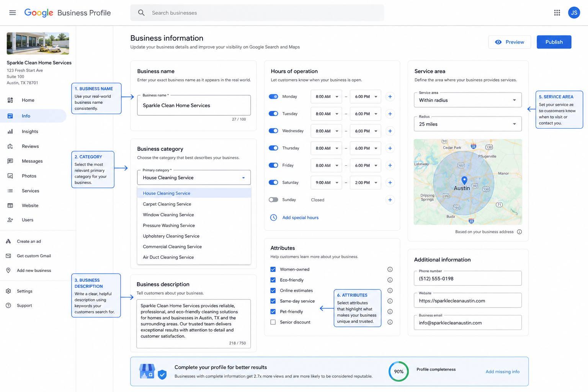Click the Add missing info link
The image size is (588, 392).
tap(503, 372)
